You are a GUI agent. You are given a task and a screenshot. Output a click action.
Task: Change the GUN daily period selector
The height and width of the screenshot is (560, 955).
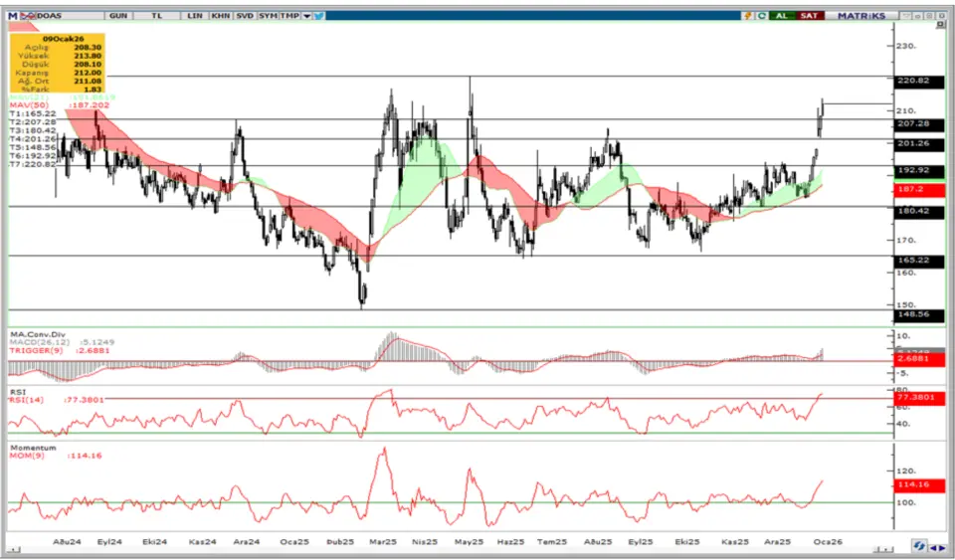(x=118, y=16)
